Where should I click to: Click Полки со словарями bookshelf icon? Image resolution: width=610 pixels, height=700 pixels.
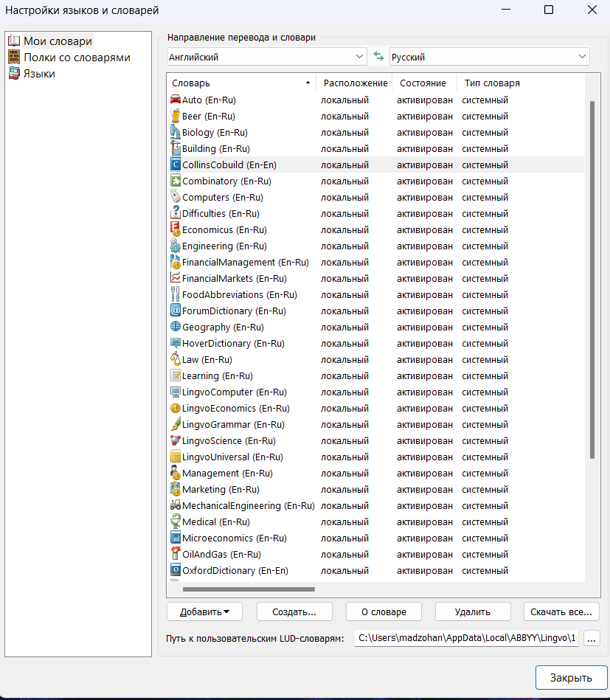(x=14, y=57)
